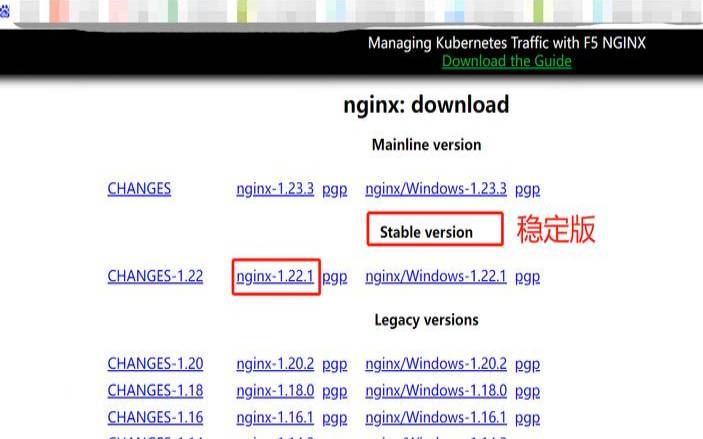Download nginx/Windows-1.16.1
703x439 pixels.
[x=436, y=417]
